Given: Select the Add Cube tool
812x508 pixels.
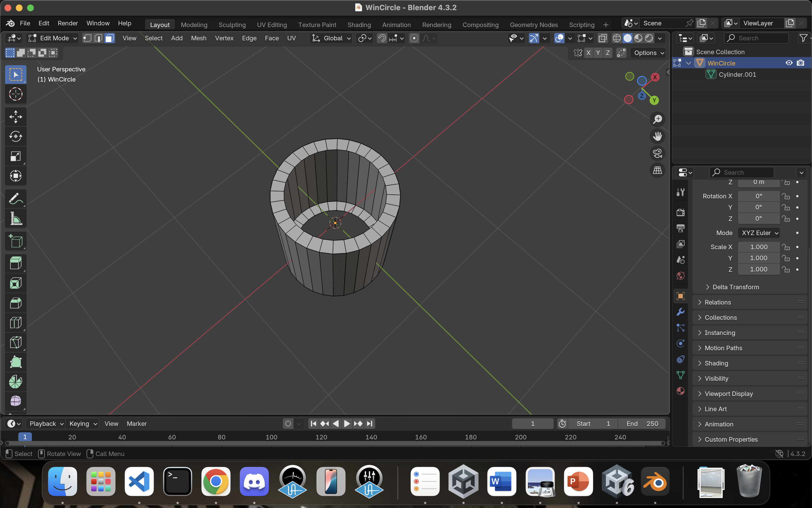Looking at the screenshot, I should (x=16, y=241).
